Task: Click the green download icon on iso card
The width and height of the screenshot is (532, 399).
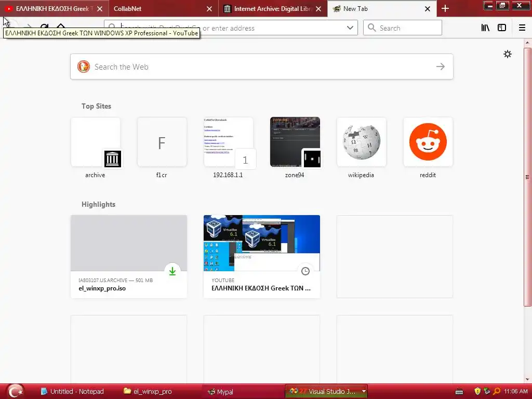Action: pos(172,271)
